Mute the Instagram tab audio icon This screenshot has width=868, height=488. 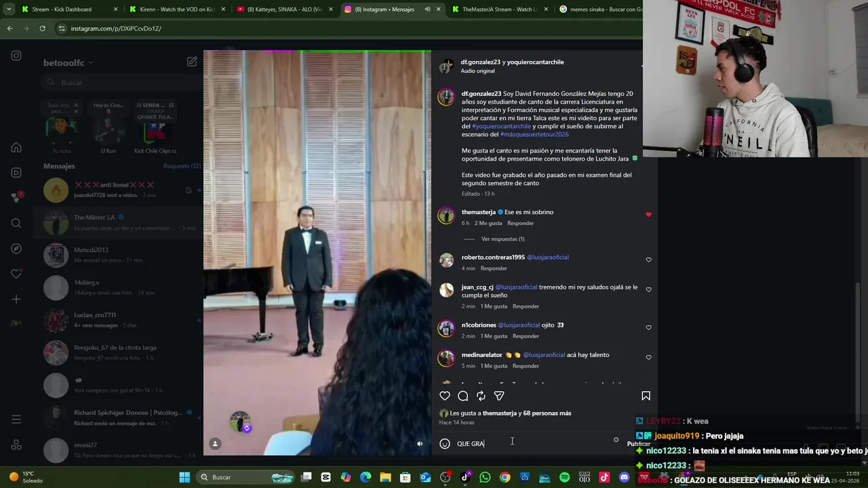click(427, 9)
